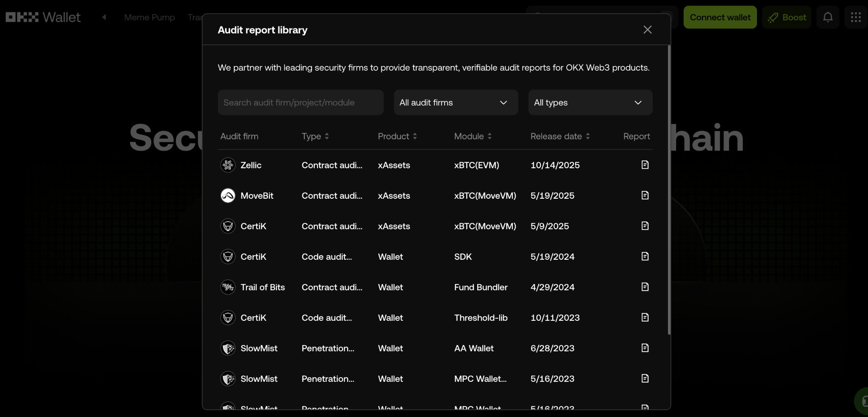Open the Trail of Bits Fund Bundler report
The height and width of the screenshot is (417, 868).
645,287
